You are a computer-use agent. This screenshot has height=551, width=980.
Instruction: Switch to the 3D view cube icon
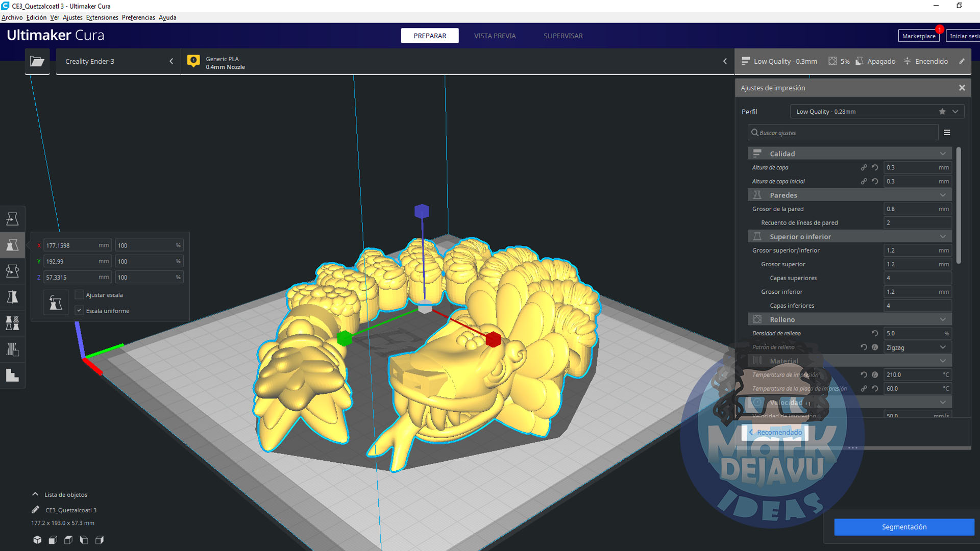[x=37, y=540]
